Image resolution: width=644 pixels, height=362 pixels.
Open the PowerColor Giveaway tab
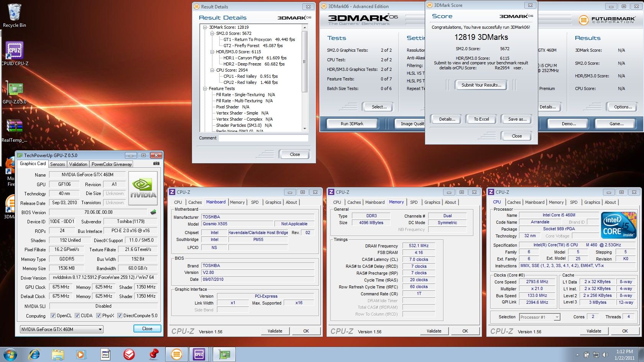click(x=112, y=164)
